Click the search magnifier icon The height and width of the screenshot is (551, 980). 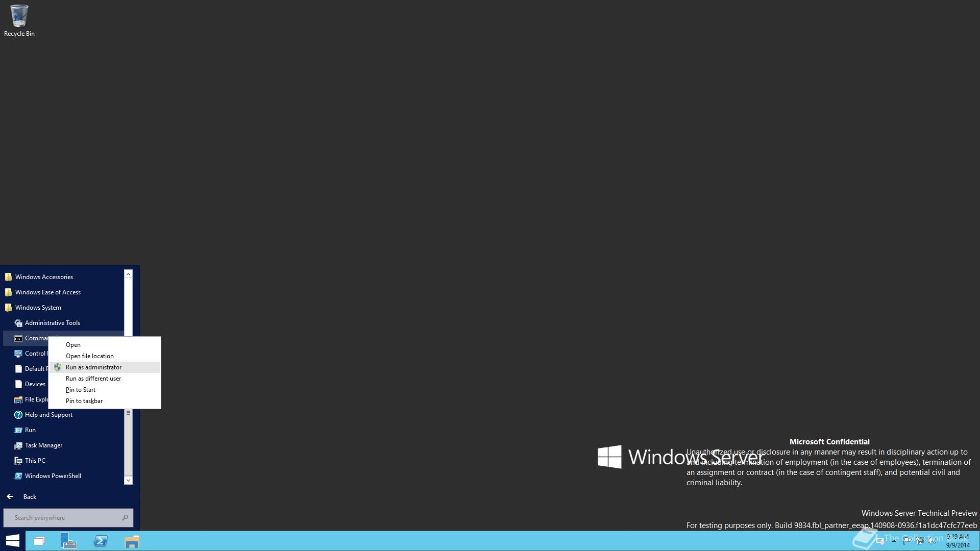point(125,518)
